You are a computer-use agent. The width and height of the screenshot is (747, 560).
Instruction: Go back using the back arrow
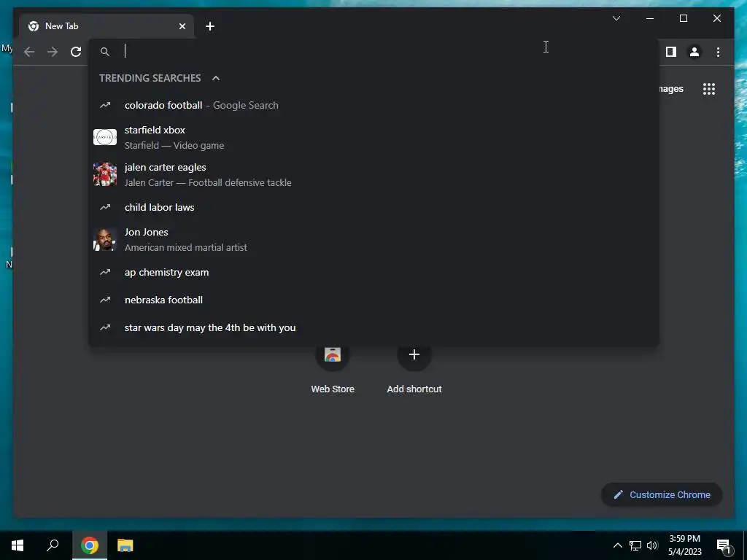[29, 52]
